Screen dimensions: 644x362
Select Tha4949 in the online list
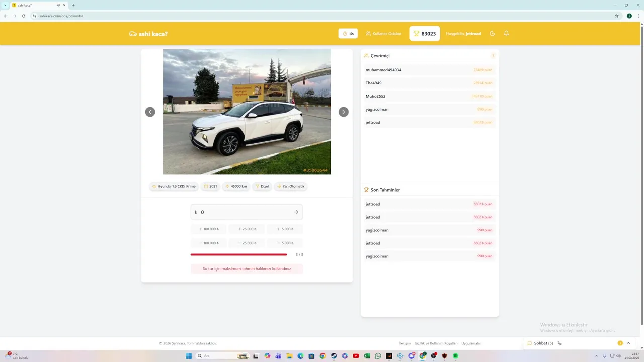click(x=429, y=83)
